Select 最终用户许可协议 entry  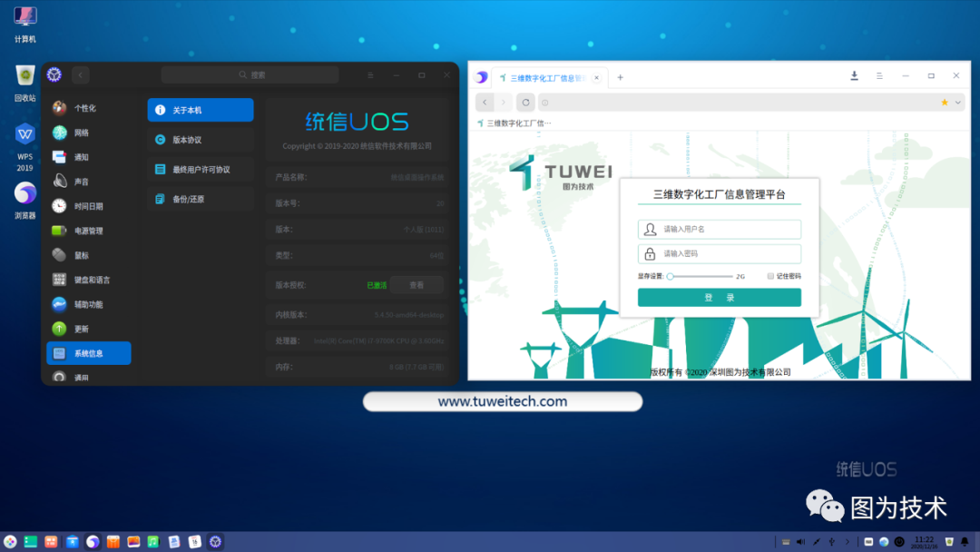[201, 170]
